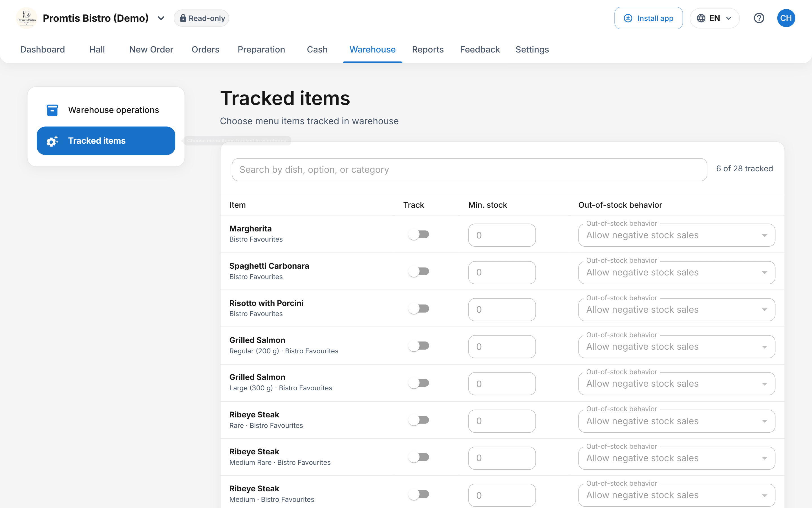812x508 pixels.
Task: Expand the restaurant name chevron
Action: (161, 18)
